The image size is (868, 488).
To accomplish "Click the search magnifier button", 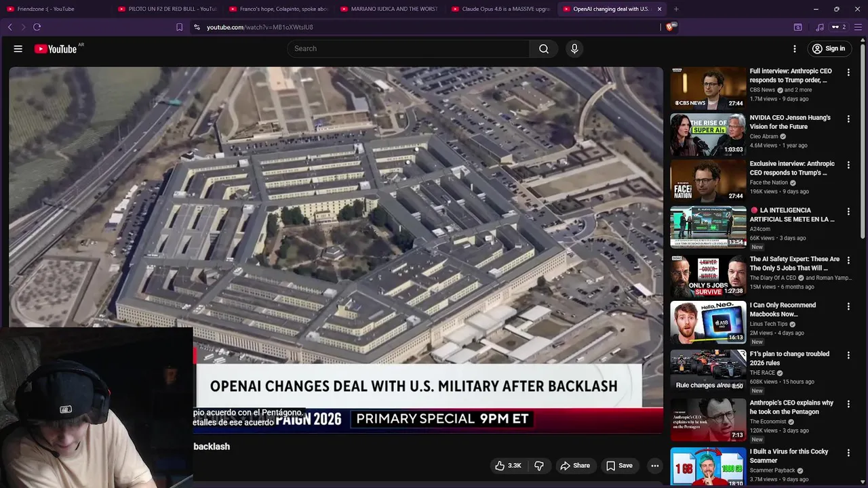I will click(544, 49).
